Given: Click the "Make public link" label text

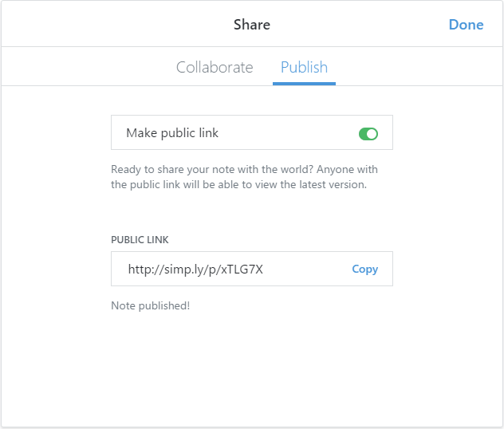Looking at the screenshot, I should pyautogui.click(x=172, y=133).
